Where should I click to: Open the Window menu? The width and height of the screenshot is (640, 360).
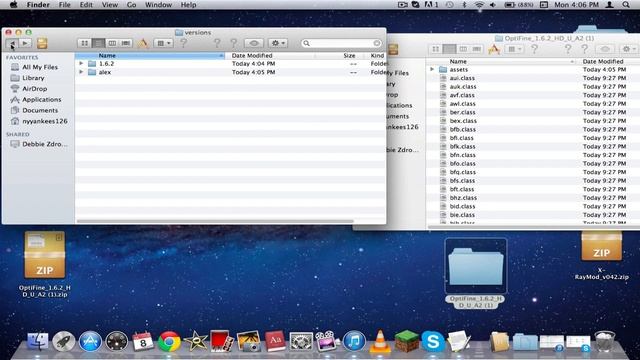pyautogui.click(x=158, y=5)
